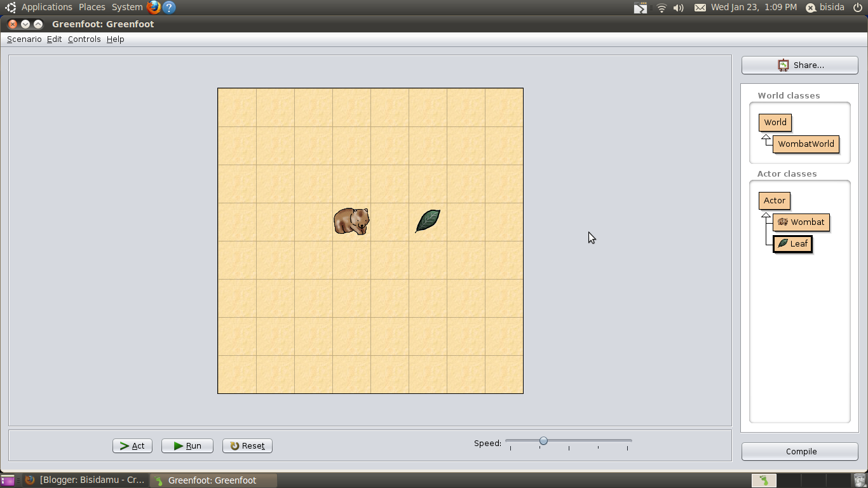The width and height of the screenshot is (868, 488).
Task: Click the blue help icon in panel
Action: [169, 8]
